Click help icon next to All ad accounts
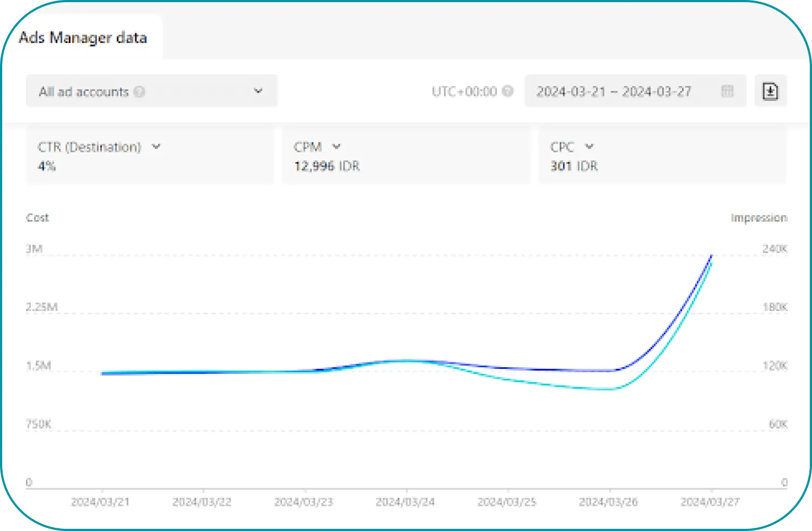 click(139, 92)
